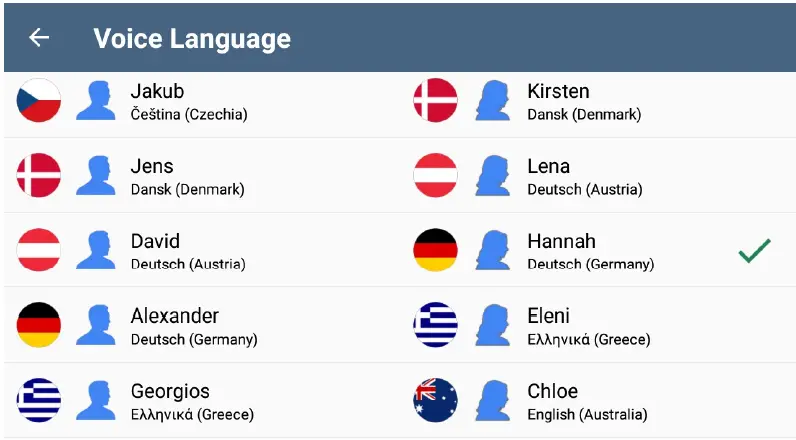Click the Greek flag icon next to Eleni
The width and height of the screenshot is (796, 440).
(x=435, y=325)
